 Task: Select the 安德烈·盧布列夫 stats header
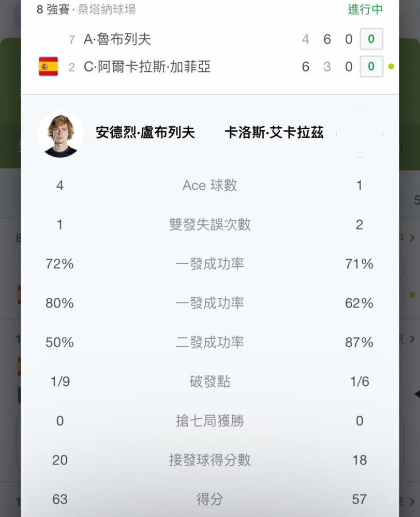click(145, 132)
